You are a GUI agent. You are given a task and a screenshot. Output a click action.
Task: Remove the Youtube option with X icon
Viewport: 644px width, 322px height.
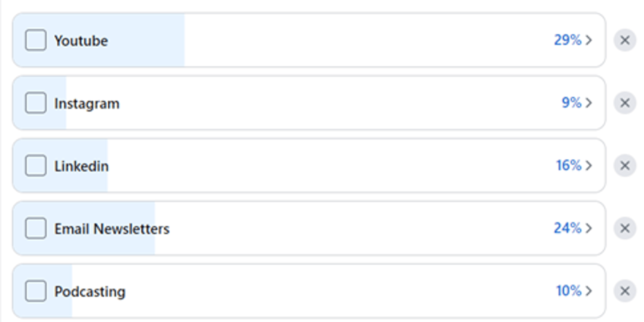tap(625, 40)
